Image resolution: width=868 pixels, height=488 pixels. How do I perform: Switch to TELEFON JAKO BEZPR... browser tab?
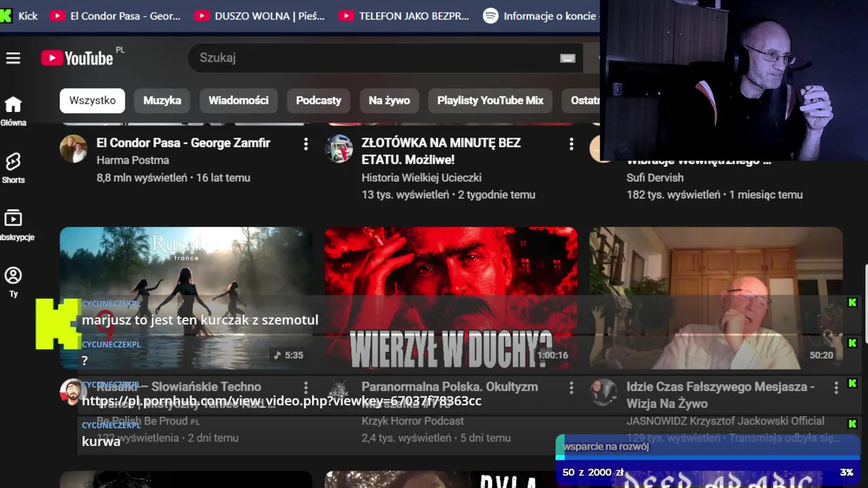click(405, 16)
